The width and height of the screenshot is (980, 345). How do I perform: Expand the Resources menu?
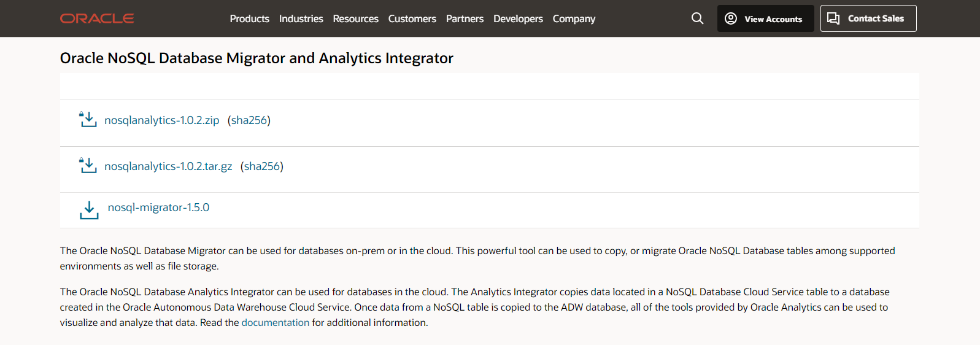click(355, 19)
